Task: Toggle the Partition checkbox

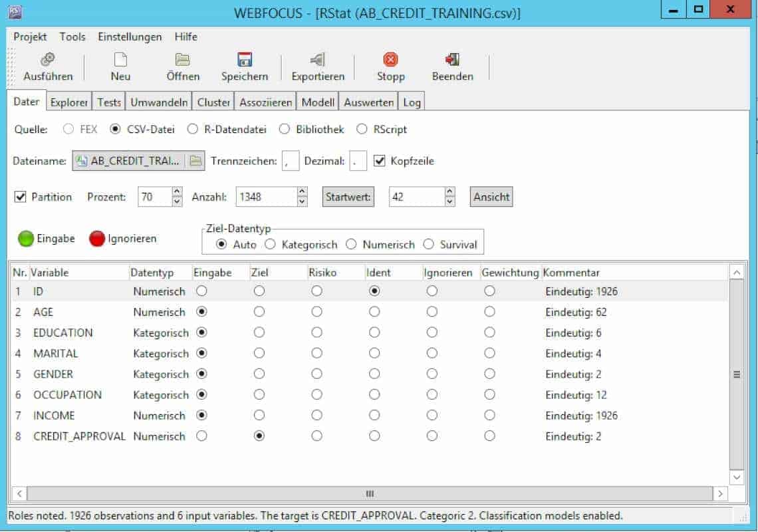Action: [21, 197]
